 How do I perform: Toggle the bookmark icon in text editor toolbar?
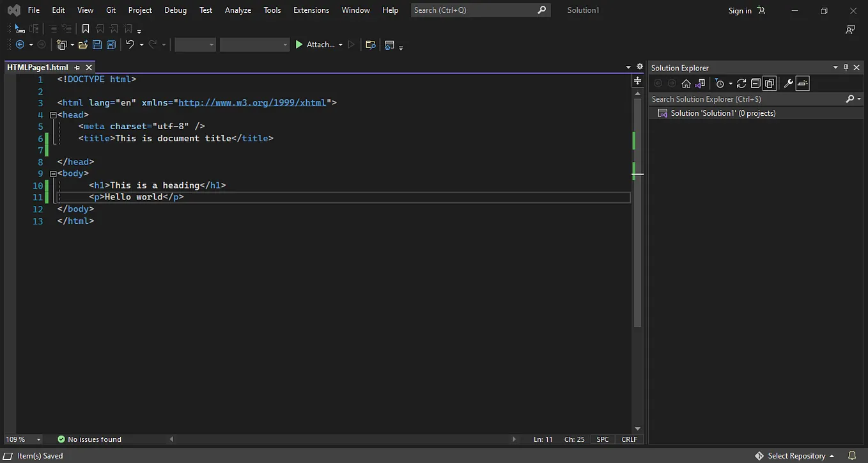point(86,29)
